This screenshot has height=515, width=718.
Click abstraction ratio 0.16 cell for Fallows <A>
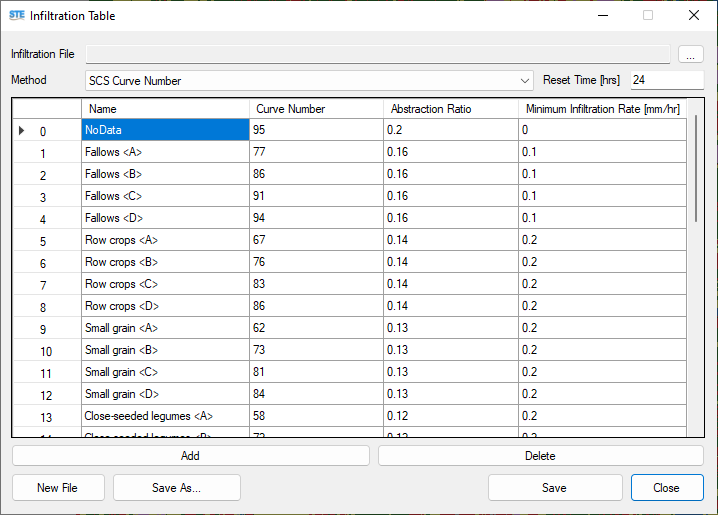(451, 152)
